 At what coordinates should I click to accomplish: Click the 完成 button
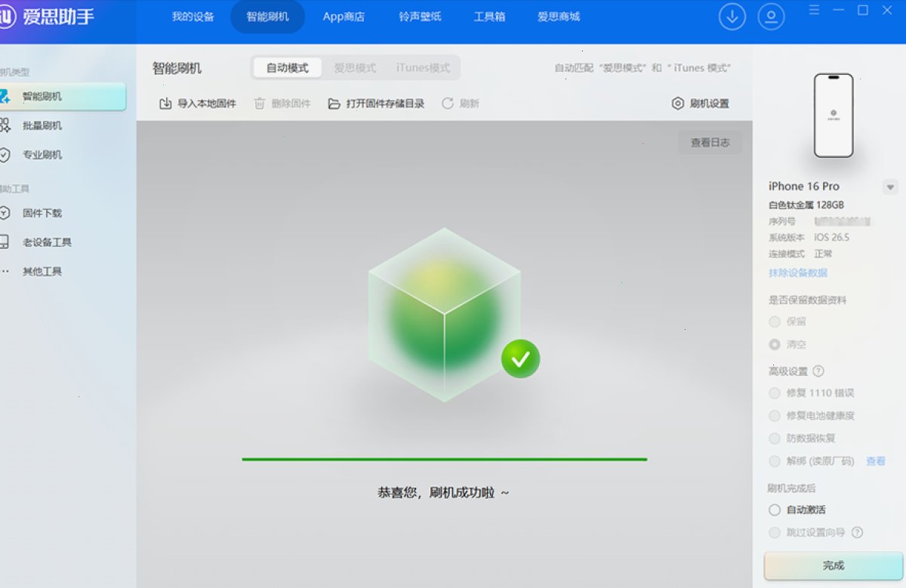[834, 565]
